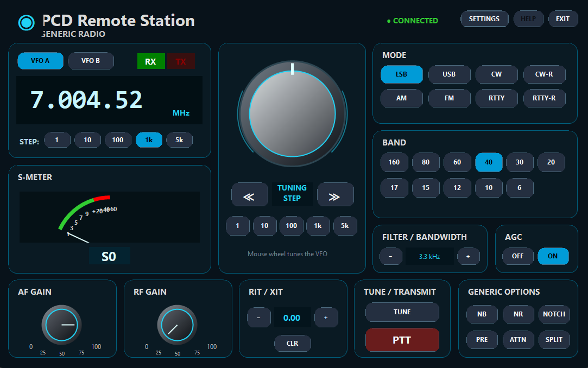The width and height of the screenshot is (588, 368).
Task: Click the 7.004.52 frequency display
Action: (x=109, y=100)
